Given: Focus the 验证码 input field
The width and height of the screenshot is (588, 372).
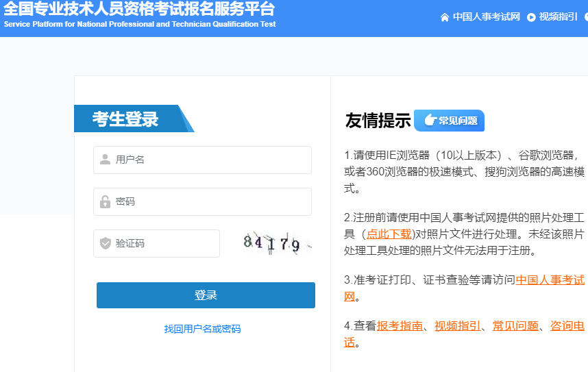Looking at the screenshot, I should pyautogui.click(x=156, y=243).
